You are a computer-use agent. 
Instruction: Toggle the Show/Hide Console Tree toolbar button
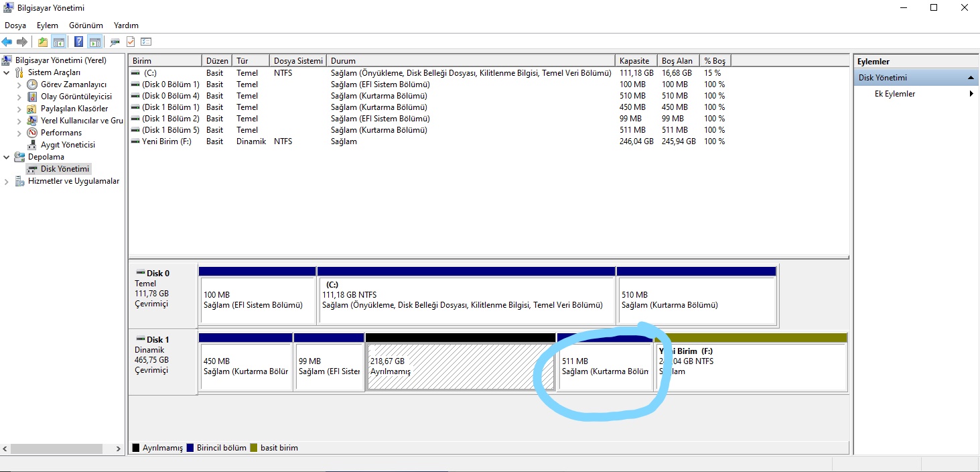[59, 42]
